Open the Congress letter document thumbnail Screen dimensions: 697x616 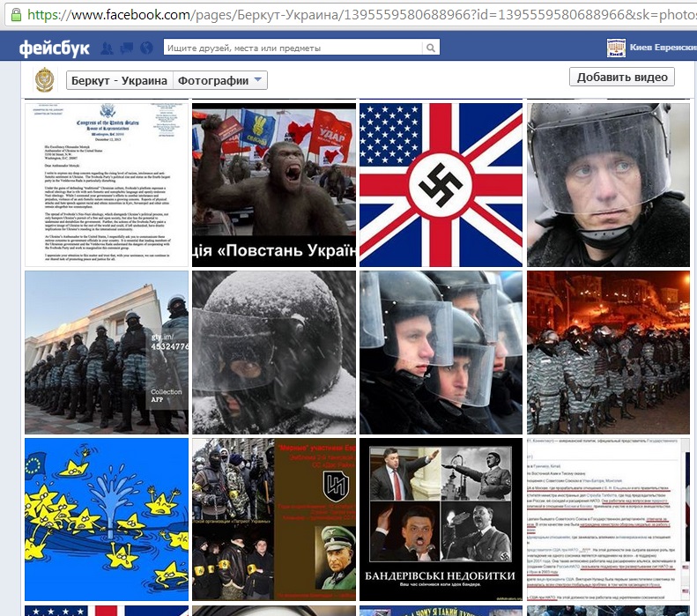[107, 184]
